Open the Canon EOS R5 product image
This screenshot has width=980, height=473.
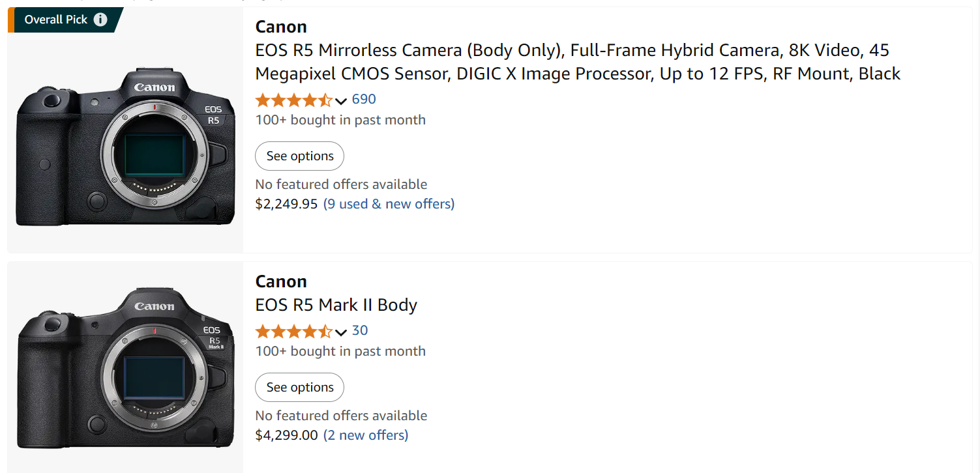pos(125,146)
